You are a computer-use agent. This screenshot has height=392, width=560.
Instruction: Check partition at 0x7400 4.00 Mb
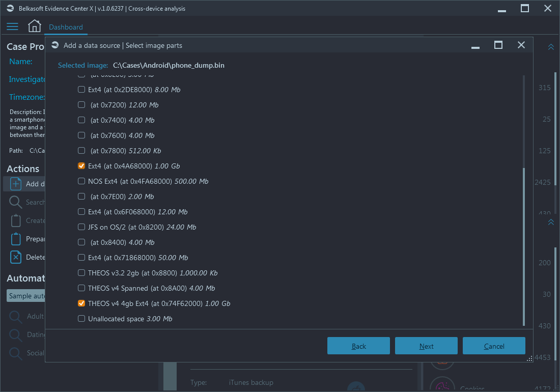click(x=81, y=120)
